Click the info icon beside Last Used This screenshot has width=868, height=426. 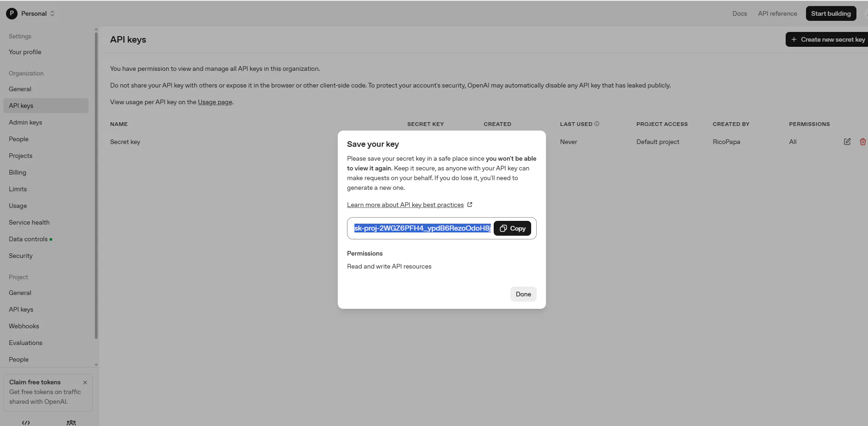[x=597, y=124]
